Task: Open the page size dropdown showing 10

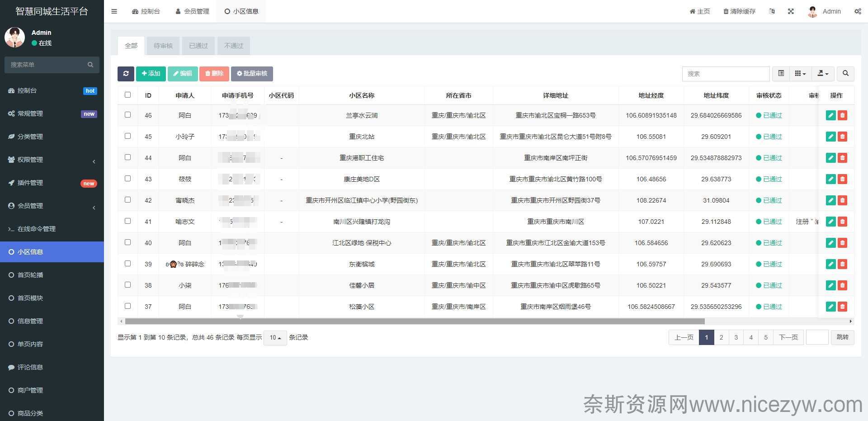Action: (x=275, y=338)
